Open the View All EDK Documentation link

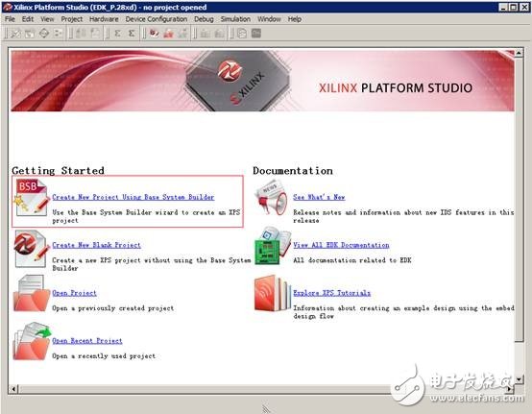pyautogui.click(x=341, y=245)
